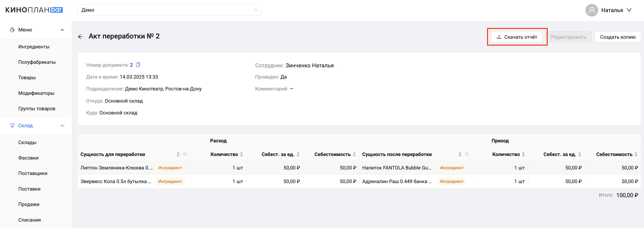This screenshot has width=644, height=228.
Task: Click the Приход group header
Action: [500, 141]
